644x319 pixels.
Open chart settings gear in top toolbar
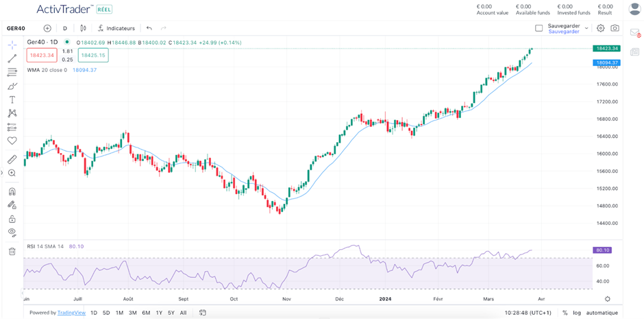pos(600,28)
